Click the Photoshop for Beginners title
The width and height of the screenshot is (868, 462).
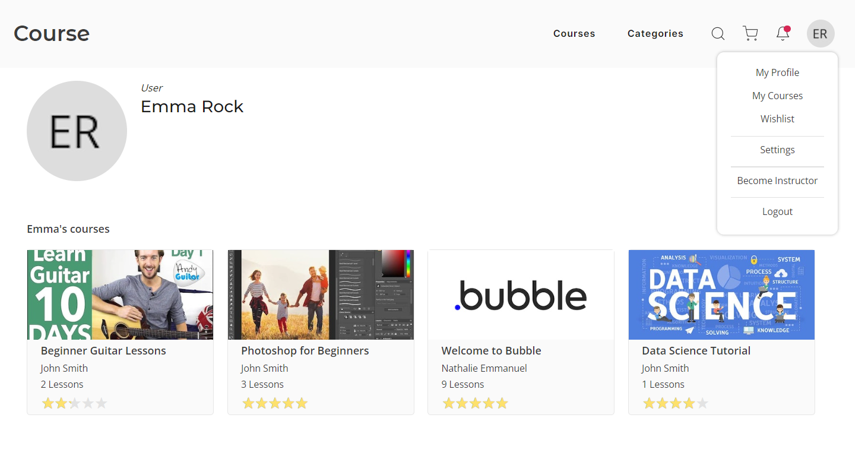pyautogui.click(x=305, y=351)
